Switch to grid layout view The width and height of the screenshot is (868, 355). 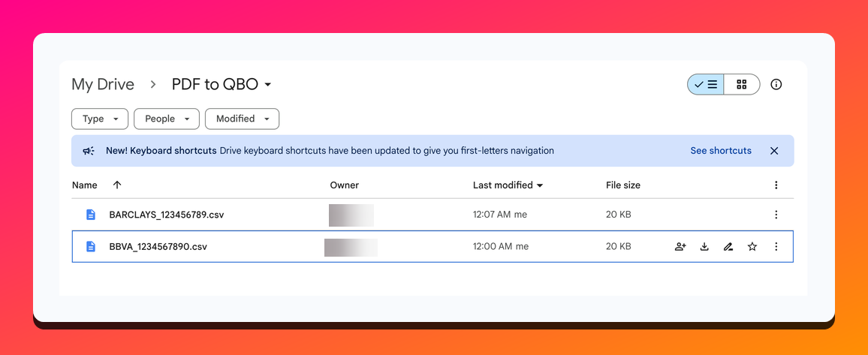click(742, 85)
